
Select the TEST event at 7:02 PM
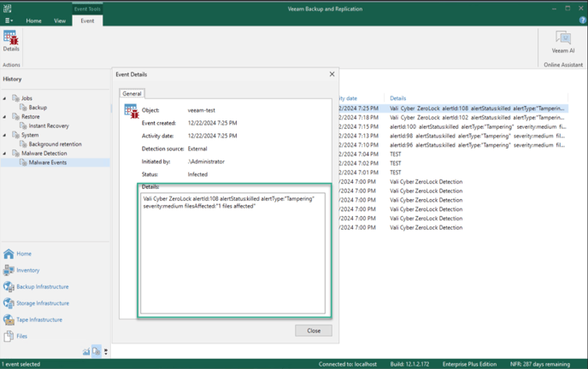tap(454, 163)
